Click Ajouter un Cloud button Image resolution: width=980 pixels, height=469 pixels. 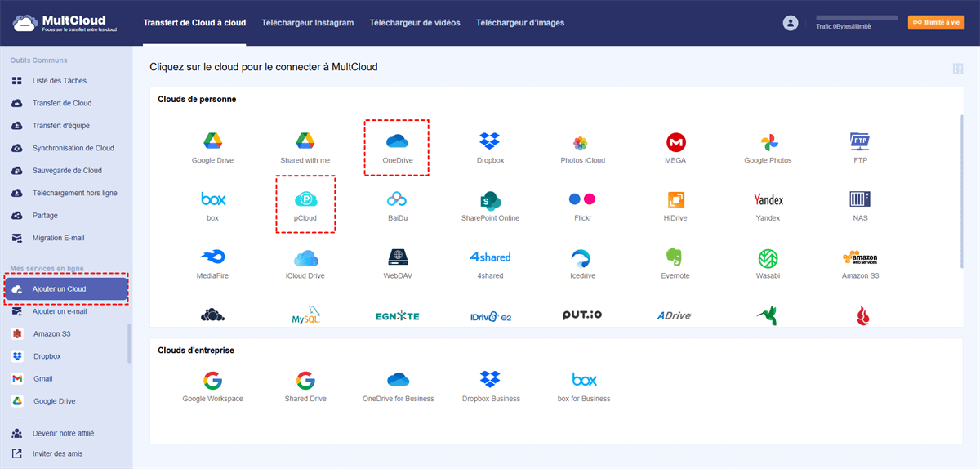66,289
